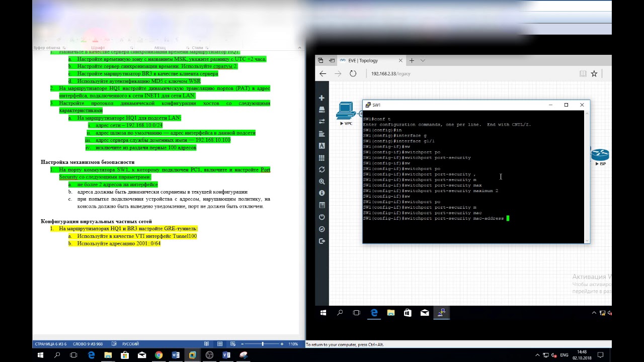The width and height of the screenshot is (644, 362).
Task: Click the Logout icon at EVE sidebar bottom
Action: pyautogui.click(x=322, y=241)
